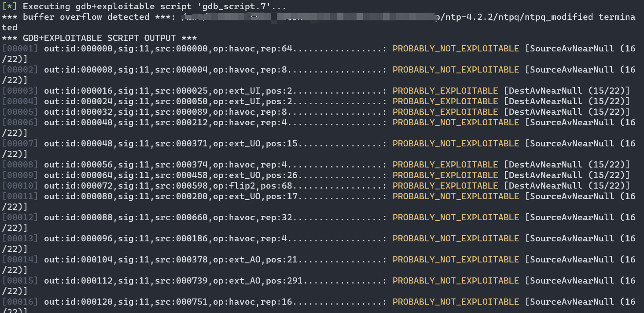This screenshot has width=644, height=313.
Task: Click PROBABLY_EXPLOITABLE on line 00009
Action: pyautogui.click(x=445, y=175)
